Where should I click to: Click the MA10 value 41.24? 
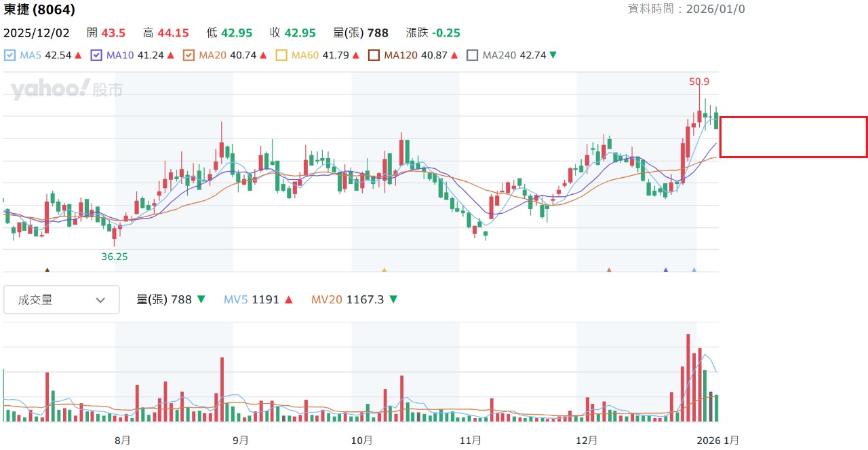point(151,55)
